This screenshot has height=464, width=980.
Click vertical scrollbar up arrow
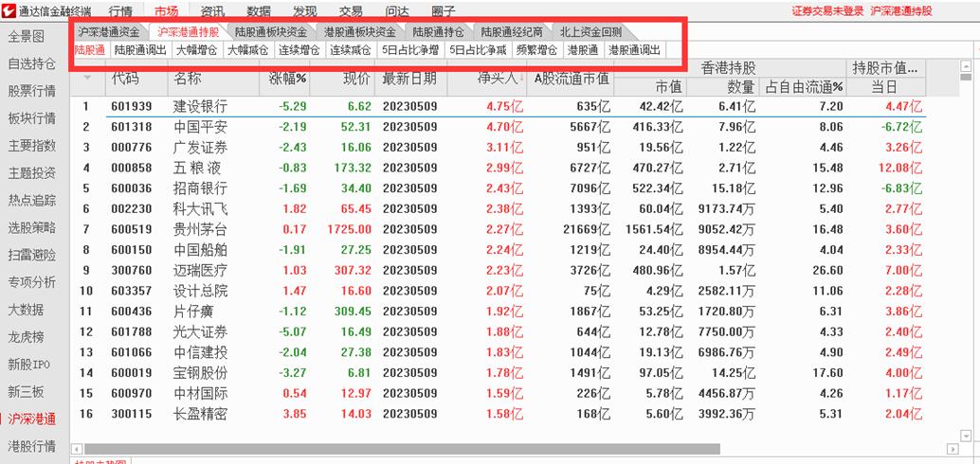tap(966, 65)
